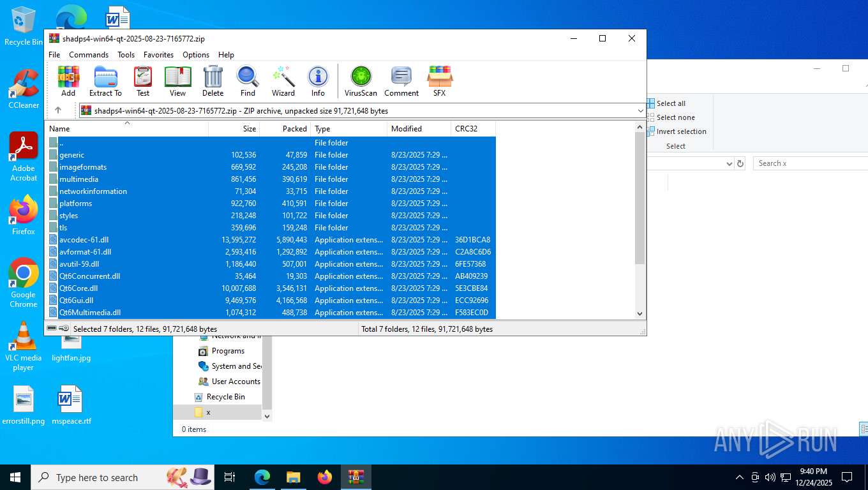Sort by the Packed column header
Screen dimensions: 868x490
tap(285, 129)
